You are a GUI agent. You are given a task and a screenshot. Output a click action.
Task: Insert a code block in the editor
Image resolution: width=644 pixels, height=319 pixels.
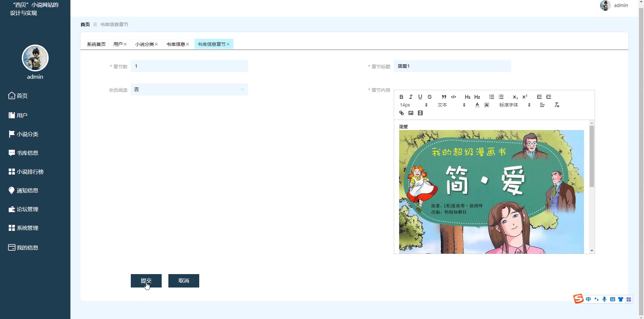click(453, 97)
